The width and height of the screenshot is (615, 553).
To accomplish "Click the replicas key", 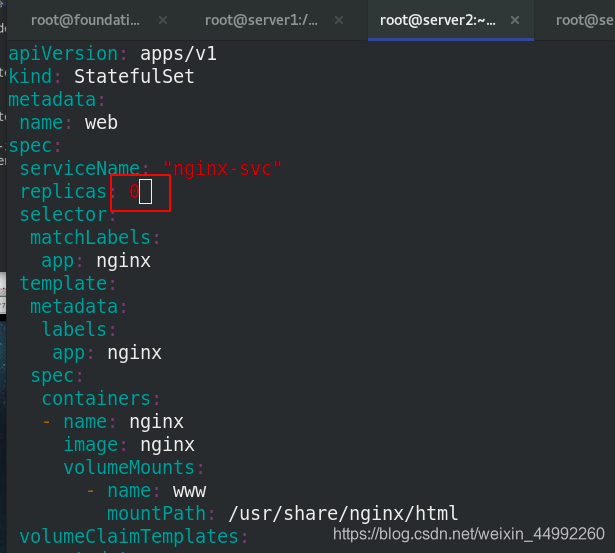I will (63, 192).
